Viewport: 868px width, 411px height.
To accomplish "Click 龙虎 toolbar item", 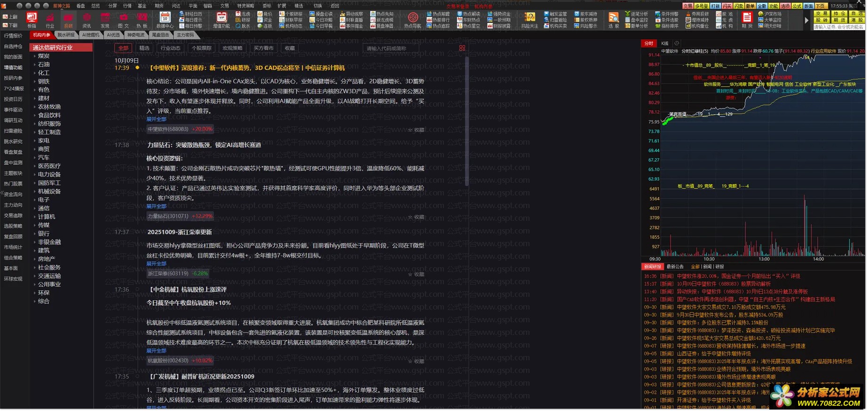I will tap(243, 14).
